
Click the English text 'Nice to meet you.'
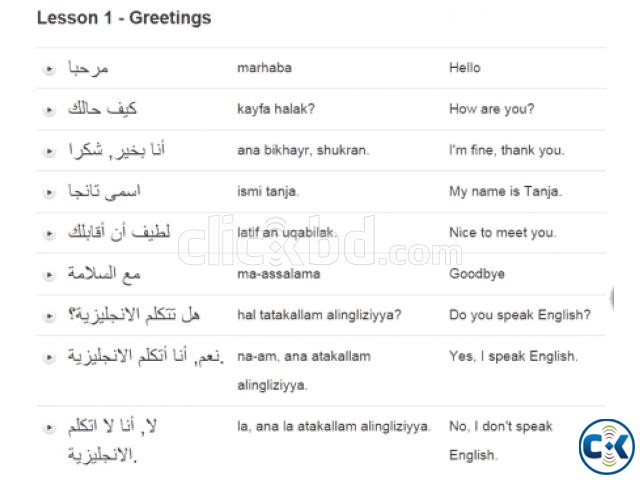(x=502, y=232)
